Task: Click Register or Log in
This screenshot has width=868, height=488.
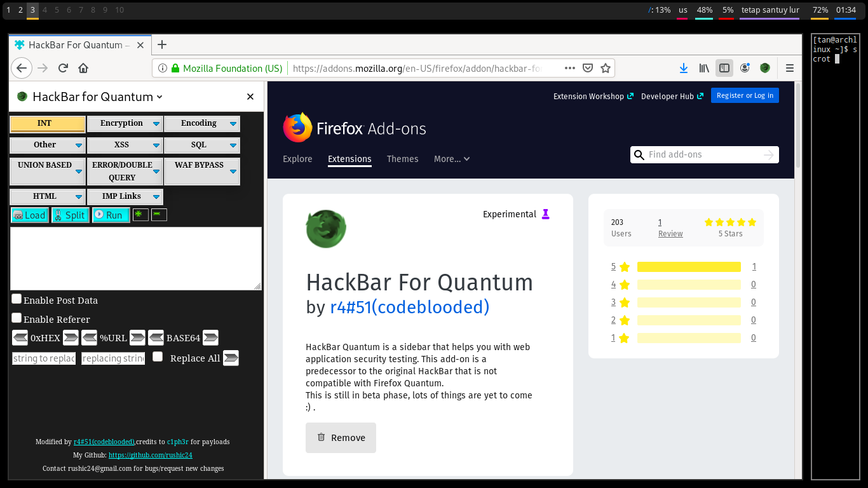Action: (745, 95)
